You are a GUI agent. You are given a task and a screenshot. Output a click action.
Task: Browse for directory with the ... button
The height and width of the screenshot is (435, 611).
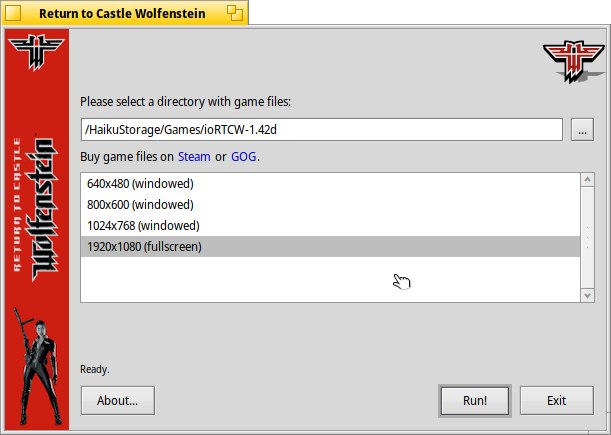click(x=582, y=129)
